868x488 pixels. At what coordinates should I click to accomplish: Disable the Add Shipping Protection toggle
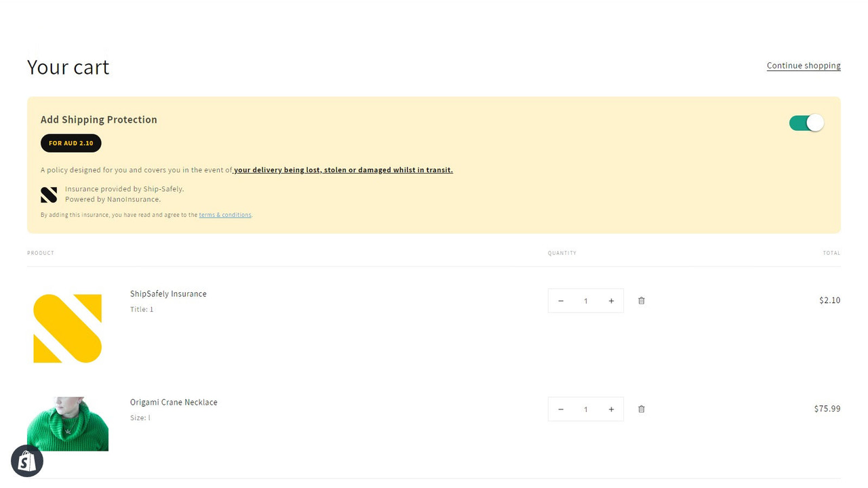pos(806,123)
